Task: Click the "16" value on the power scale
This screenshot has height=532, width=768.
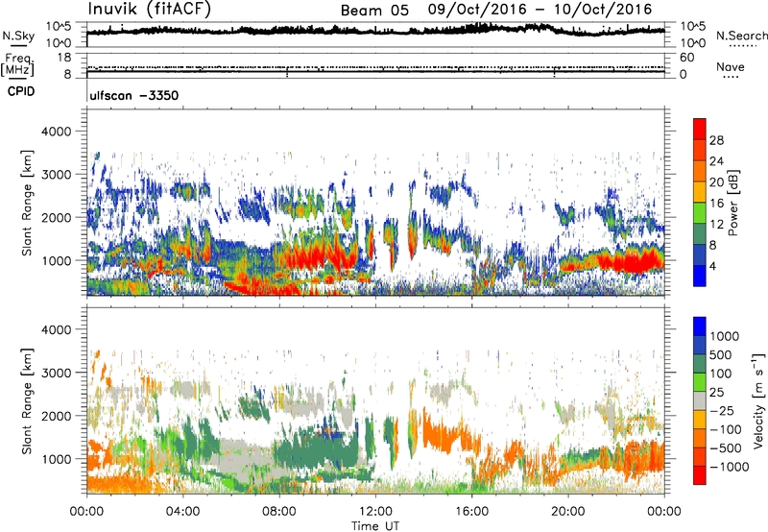Action: 716,204
